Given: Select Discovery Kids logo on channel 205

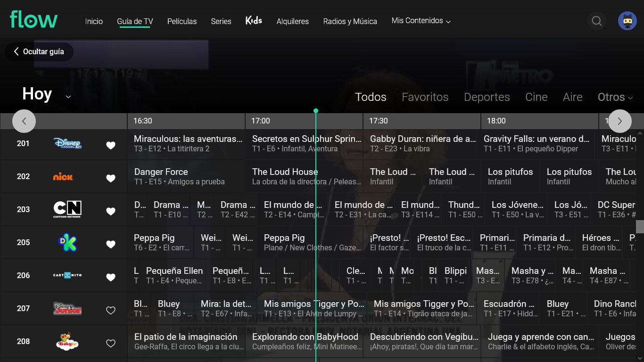Looking at the screenshot, I should point(67,242).
